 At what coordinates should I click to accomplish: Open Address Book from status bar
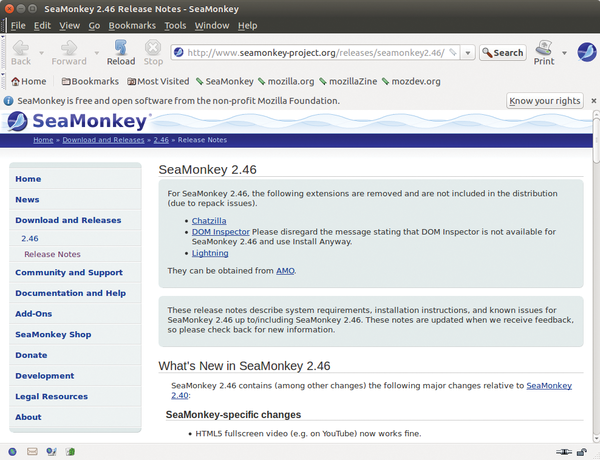point(70,452)
